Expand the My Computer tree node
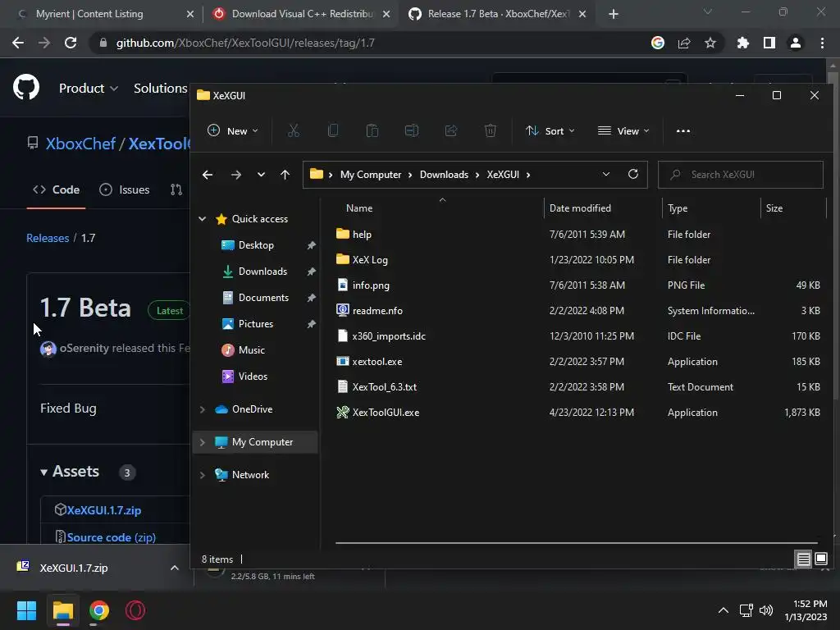Viewport: 840px width, 630px height. coord(203,442)
